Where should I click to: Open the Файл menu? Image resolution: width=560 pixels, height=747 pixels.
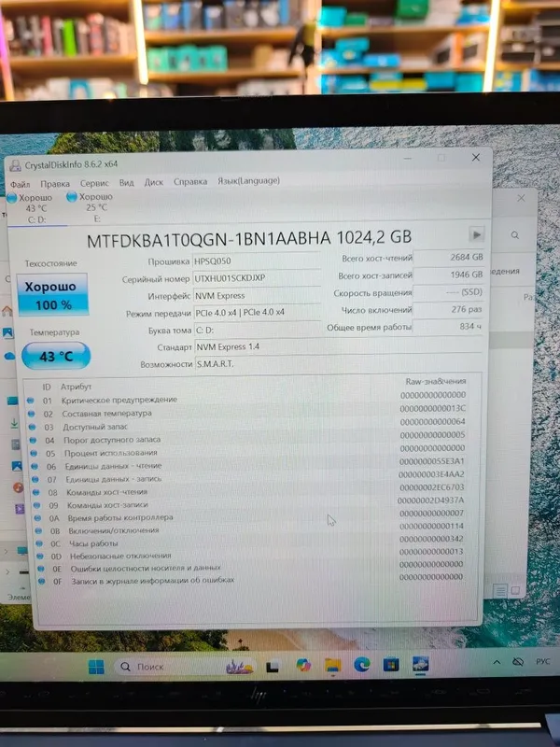(x=20, y=184)
